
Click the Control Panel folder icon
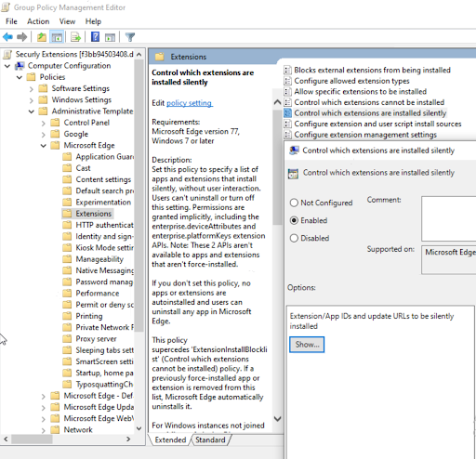tap(55, 123)
